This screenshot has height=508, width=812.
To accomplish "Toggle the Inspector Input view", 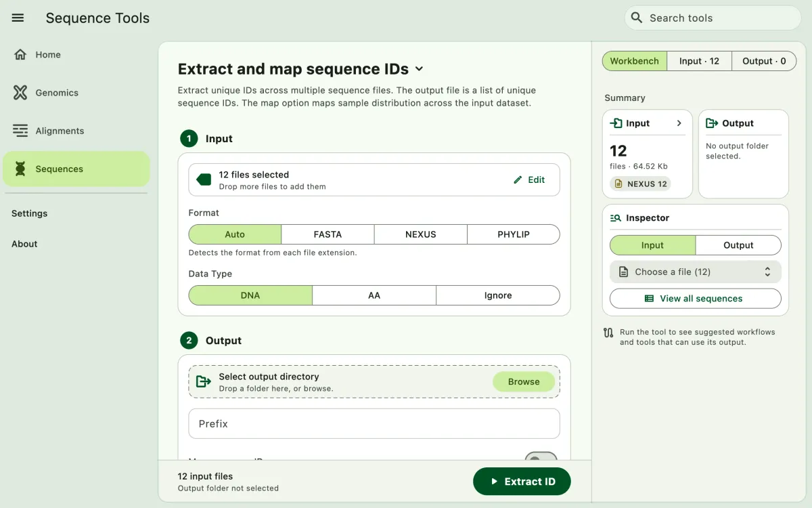I will 652,245.
